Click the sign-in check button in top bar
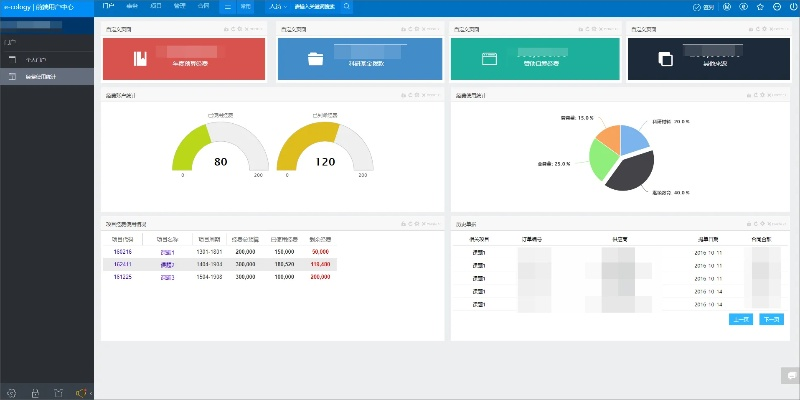This screenshot has height=400, width=800. [x=701, y=6]
